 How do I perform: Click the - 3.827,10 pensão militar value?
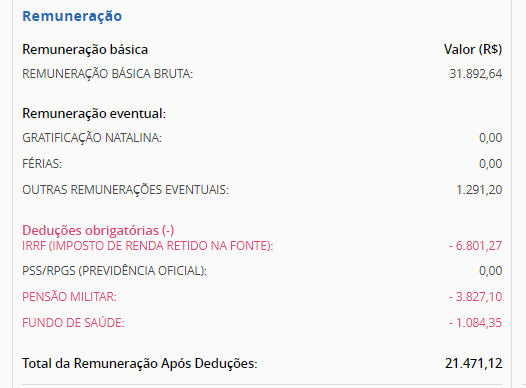pyautogui.click(x=475, y=297)
